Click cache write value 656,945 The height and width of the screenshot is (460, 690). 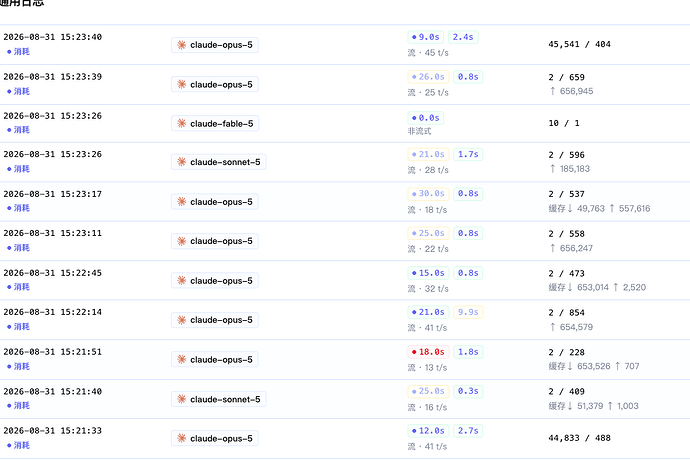point(572,91)
